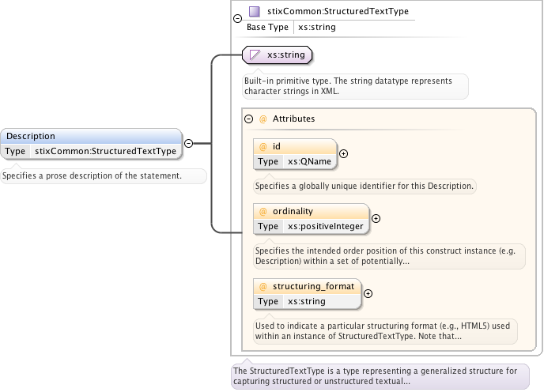This screenshot has width=544, height=392.
Task: Collapse the Description element node
Action: 188,143
